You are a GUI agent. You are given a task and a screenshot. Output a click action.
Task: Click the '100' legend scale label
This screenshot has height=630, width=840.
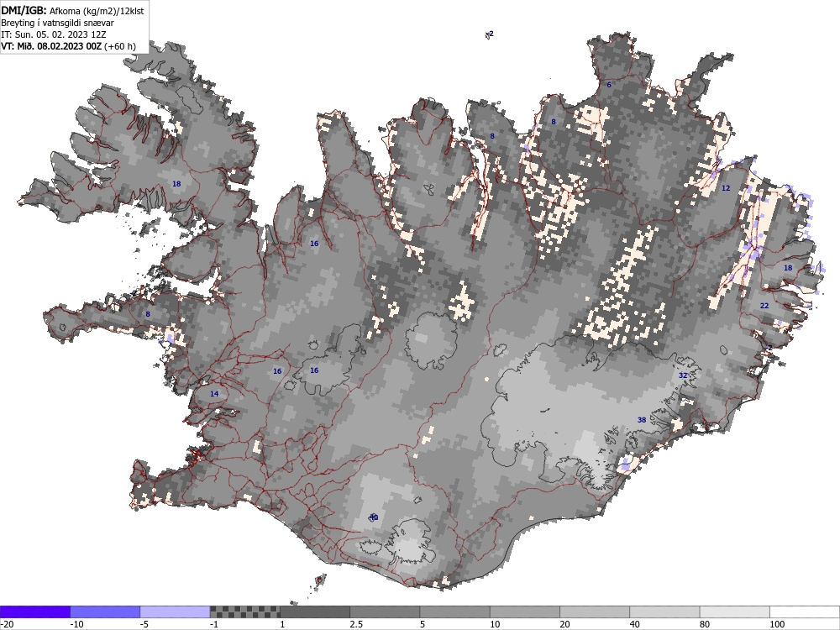coord(777,624)
